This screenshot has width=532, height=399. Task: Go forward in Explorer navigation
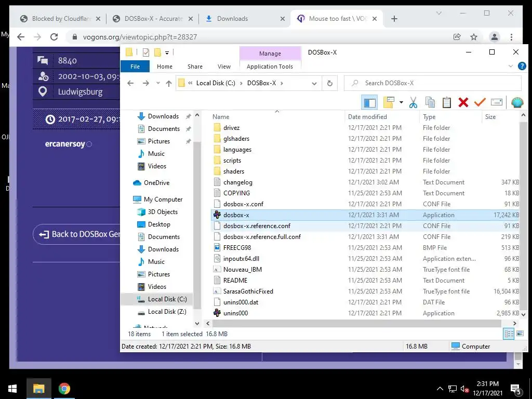pos(146,83)
